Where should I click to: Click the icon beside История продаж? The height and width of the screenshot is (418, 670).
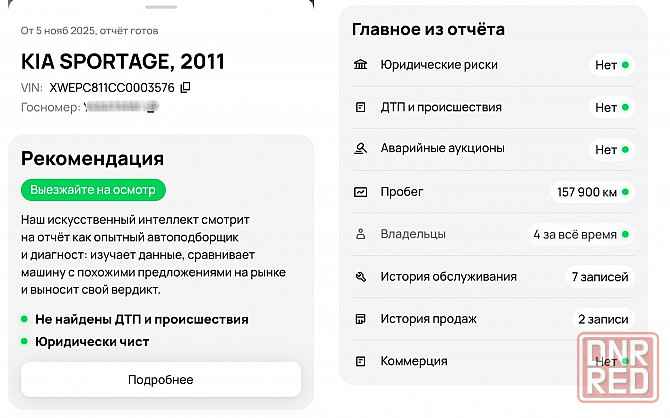point(360,319)
